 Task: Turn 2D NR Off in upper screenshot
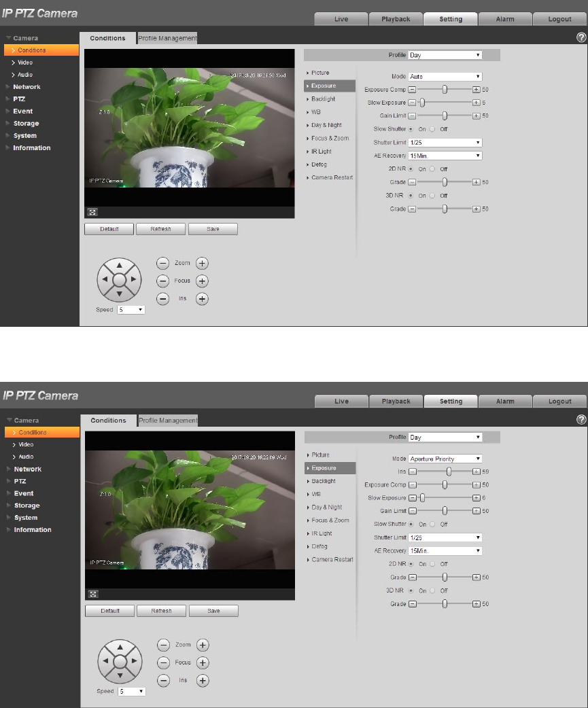(432, 169)
